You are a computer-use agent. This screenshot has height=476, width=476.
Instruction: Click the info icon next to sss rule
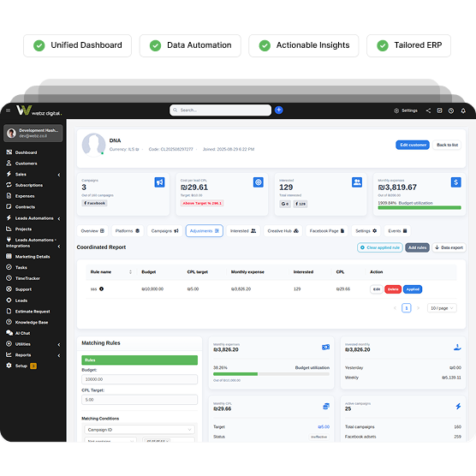click(x=101, y=289)
